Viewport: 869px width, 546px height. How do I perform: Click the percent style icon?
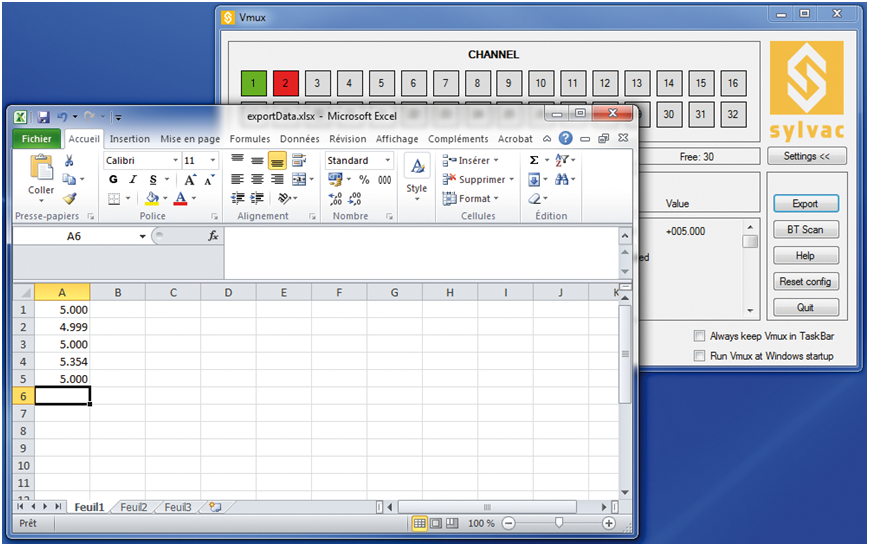click(x=364, y=180)
